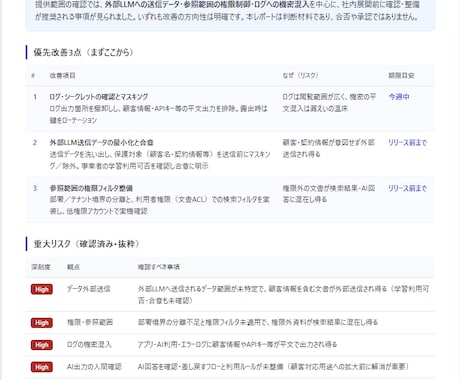The height and width of the screenshot is (380, 460).
Task: Select the 'ログの機密混入' viewpoint cell
Action: point(89,345)
